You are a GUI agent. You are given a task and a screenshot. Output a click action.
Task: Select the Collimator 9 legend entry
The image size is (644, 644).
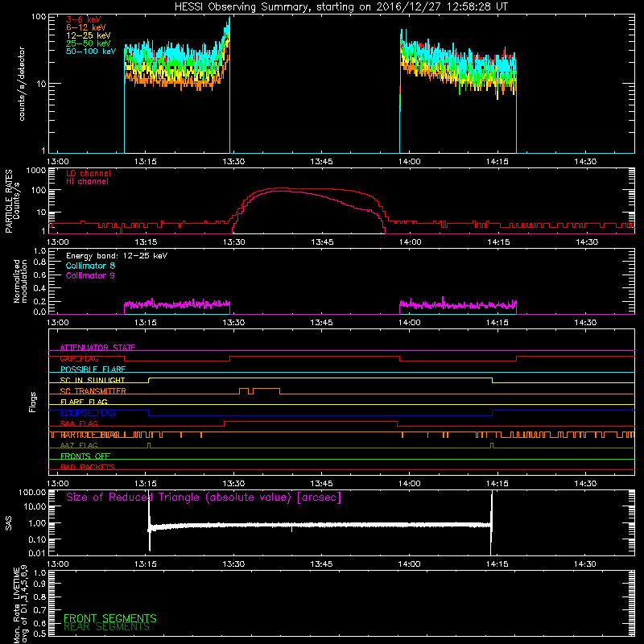click(x=90, y=275)
